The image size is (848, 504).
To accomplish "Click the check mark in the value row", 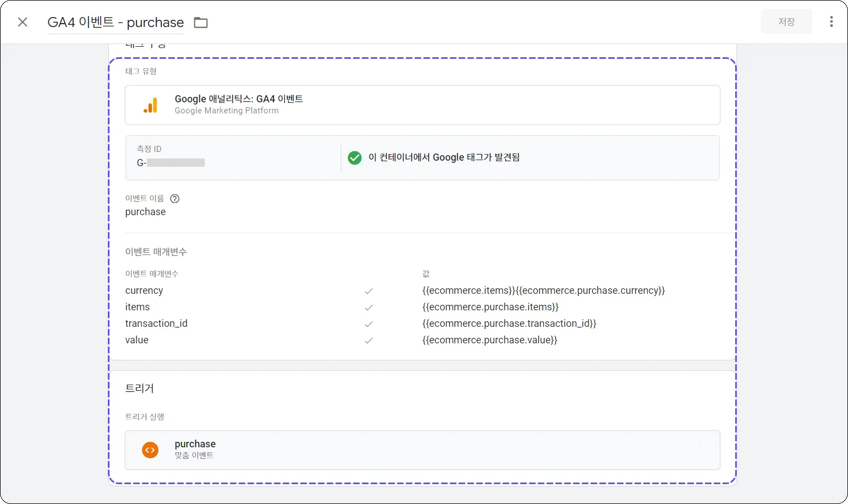I will 369,341.
